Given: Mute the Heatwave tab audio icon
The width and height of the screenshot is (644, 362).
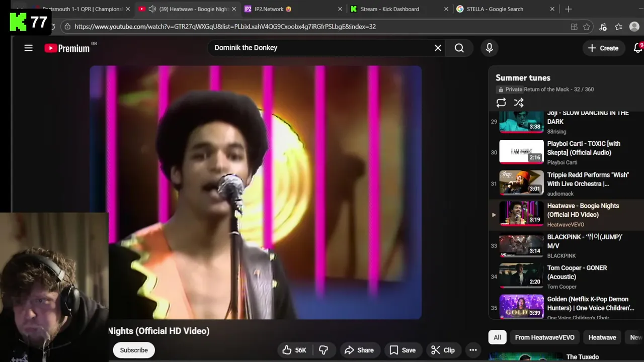Looking at the screenshot, I should click(152, 9).
